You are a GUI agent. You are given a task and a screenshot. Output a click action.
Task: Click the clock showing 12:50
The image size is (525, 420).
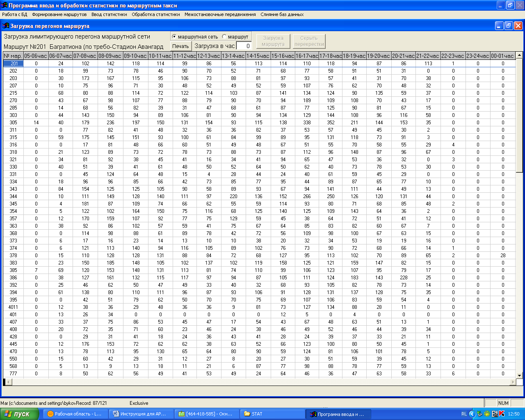(x=514, y=414)
